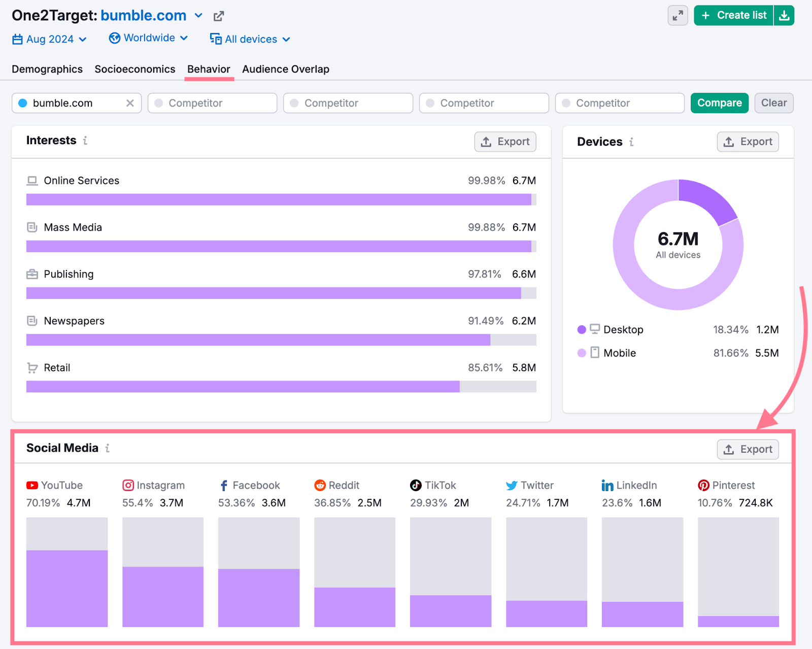
Task: Click the info icon next to Interests
Action: point(85,141)
